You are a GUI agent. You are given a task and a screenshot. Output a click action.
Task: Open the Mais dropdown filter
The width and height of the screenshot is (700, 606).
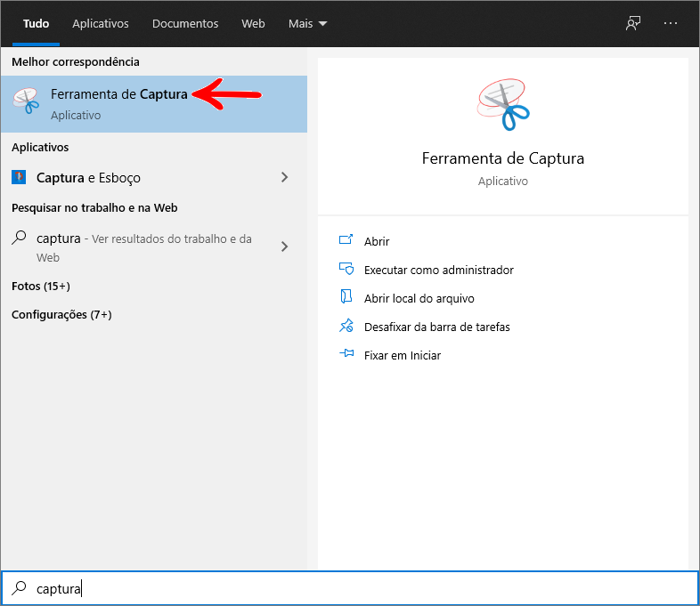tap(307, 24)
